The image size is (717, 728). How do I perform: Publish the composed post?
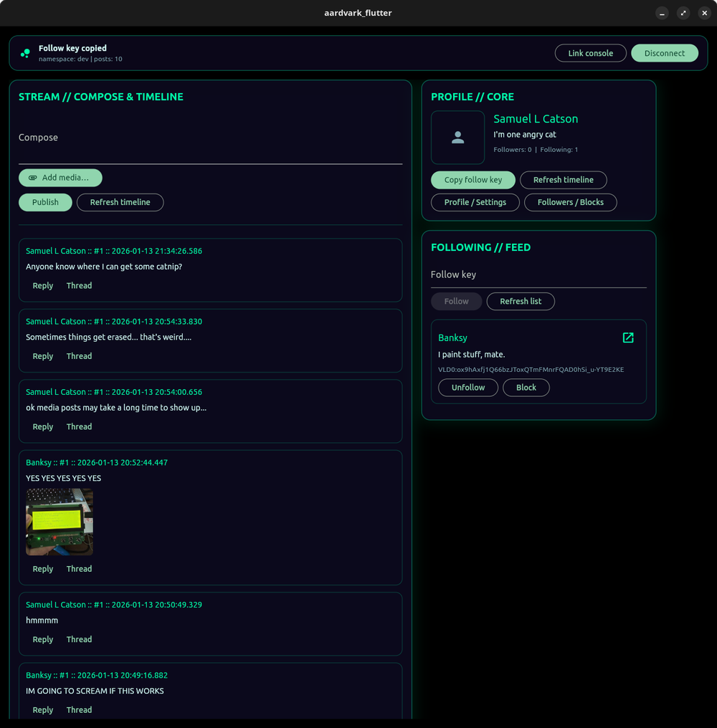click(45, 202)
